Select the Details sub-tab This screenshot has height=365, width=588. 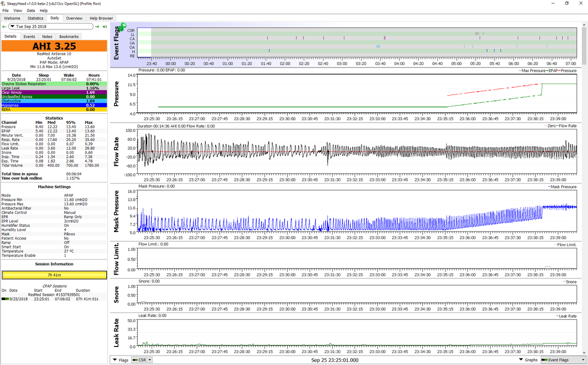[10, 37]
